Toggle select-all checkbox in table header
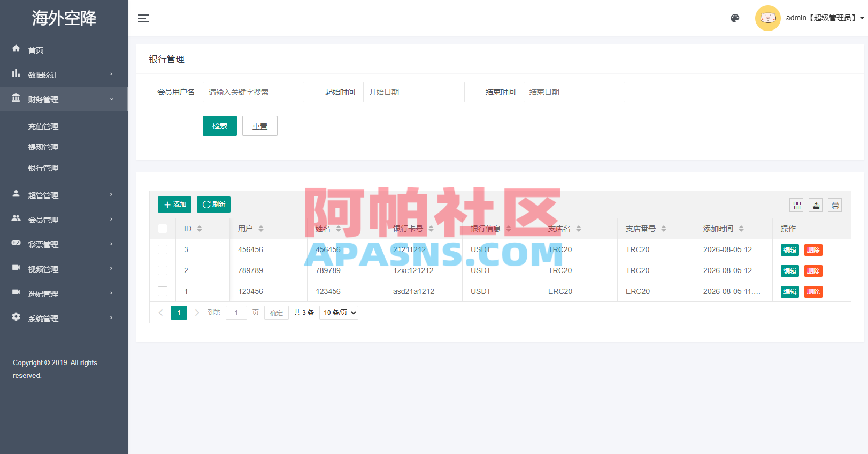 163,229
